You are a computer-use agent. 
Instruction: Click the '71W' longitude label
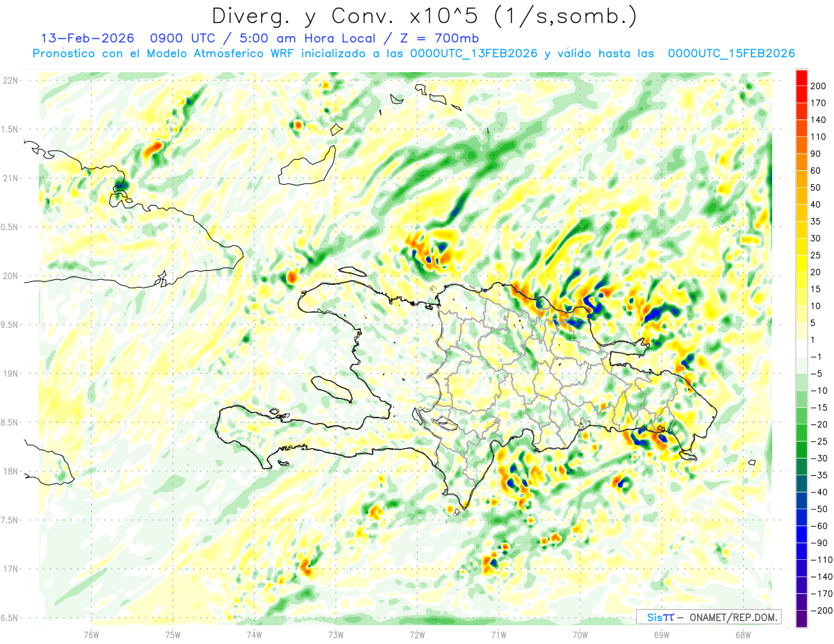498,634
